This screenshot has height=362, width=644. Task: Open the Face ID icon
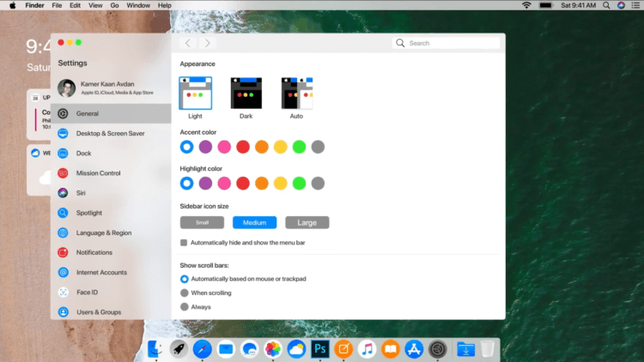pos(63,293)
